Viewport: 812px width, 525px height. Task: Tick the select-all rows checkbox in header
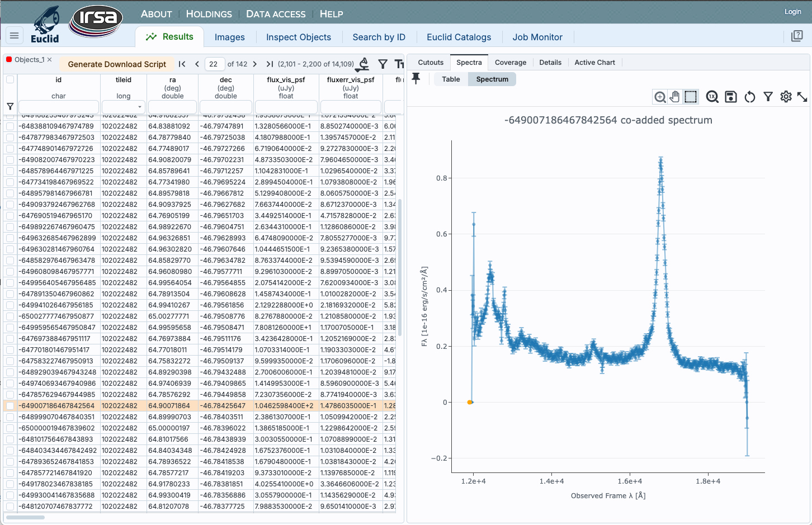pos(10,79)
